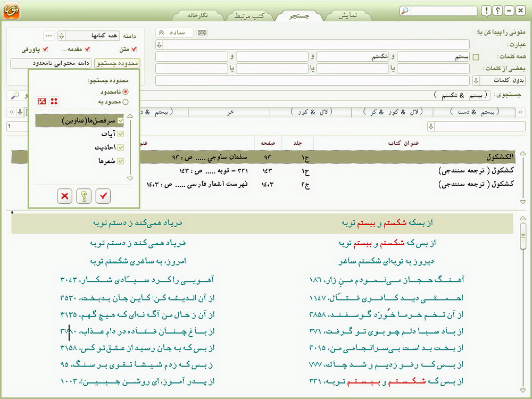This screenshot has height=399, width=532.
Task: Switch to the نمایش tab
Action: pyautogui.click(x=348, y=15)
